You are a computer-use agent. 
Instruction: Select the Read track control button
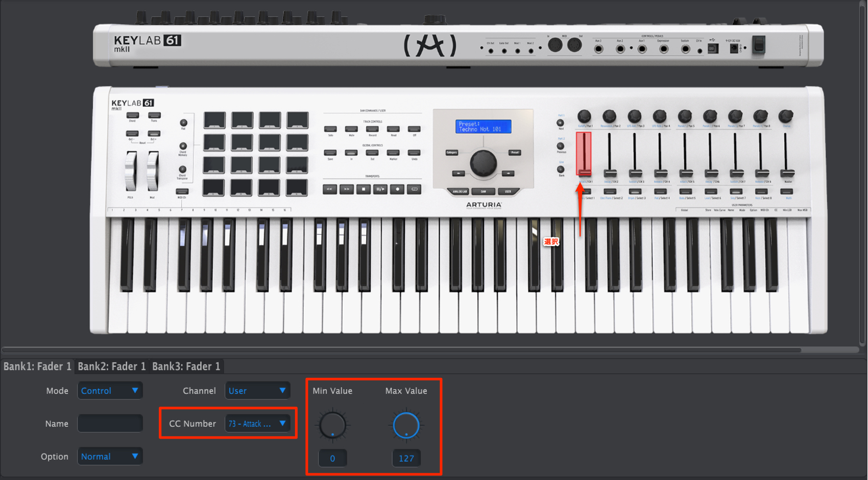coord(393,129)
